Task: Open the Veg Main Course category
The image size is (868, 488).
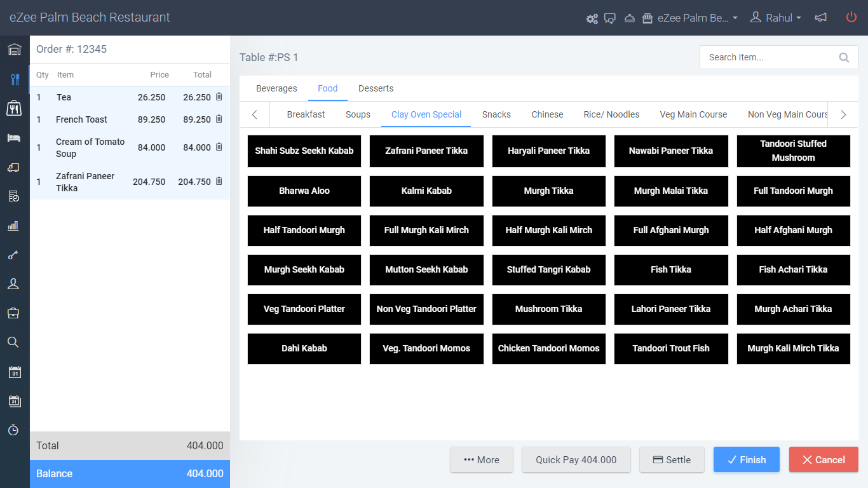Action: pos(693,114)
